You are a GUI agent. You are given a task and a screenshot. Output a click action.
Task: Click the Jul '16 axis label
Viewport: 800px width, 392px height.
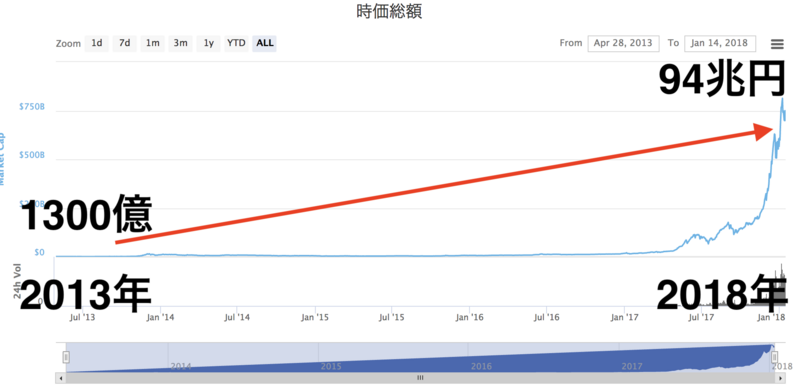[x=546, y=317]
